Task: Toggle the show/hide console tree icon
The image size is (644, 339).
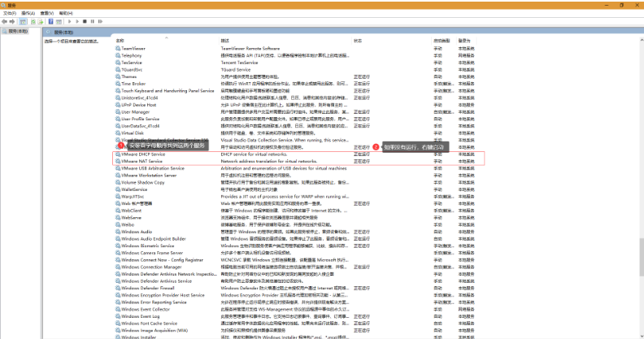Action: pyautogui.click(x=23, y=21)
